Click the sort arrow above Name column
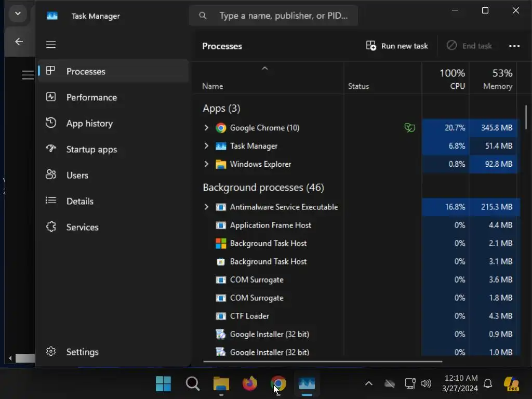Viewport: 532px width, 399px height. (264, 68)
